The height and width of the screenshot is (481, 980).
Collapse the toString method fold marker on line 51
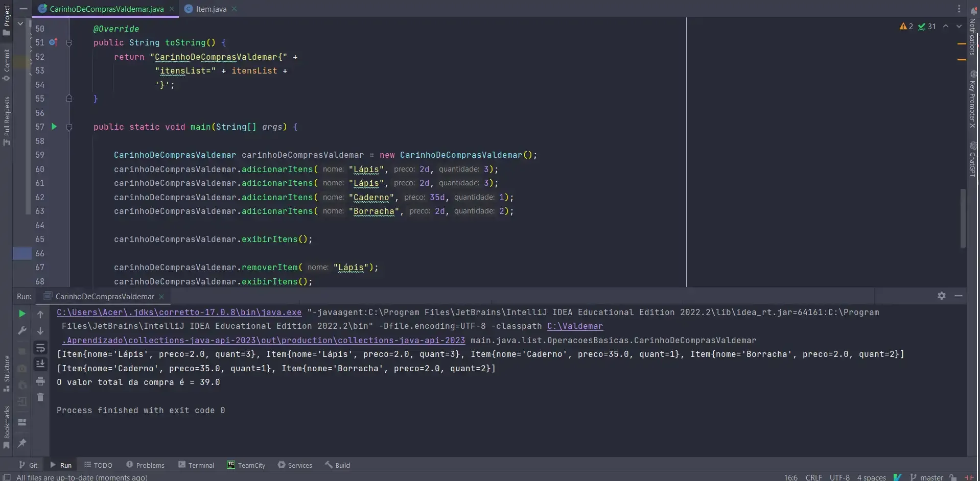[x=69, y=43]
